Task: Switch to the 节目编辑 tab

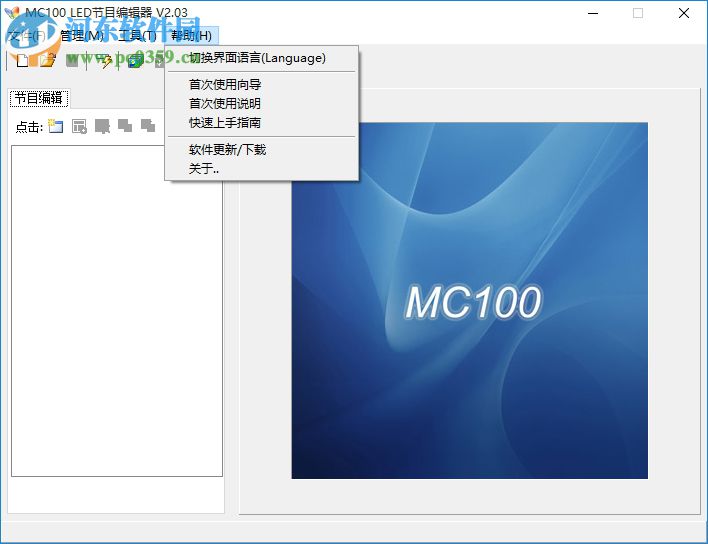Action: [39, 98]
